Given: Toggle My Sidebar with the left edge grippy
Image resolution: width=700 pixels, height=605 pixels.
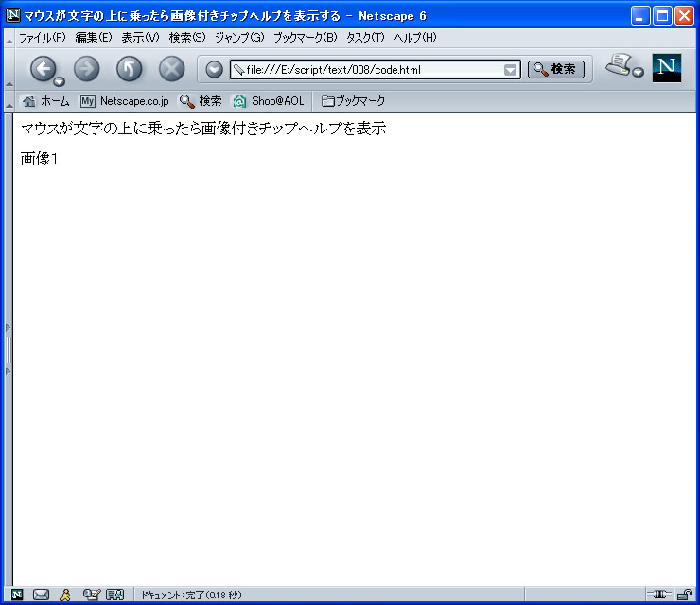Looking at the screenshot, I should (8, 350).
